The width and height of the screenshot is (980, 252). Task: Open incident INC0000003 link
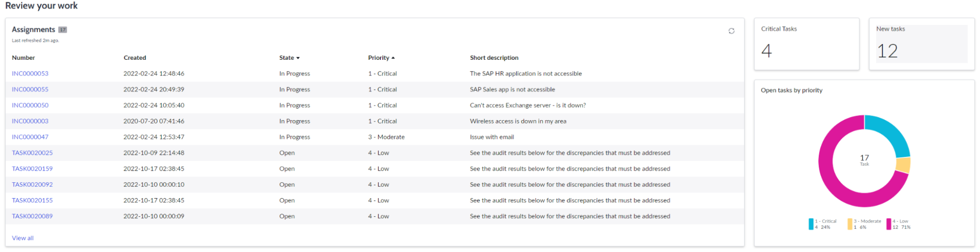tap(30, 121)
